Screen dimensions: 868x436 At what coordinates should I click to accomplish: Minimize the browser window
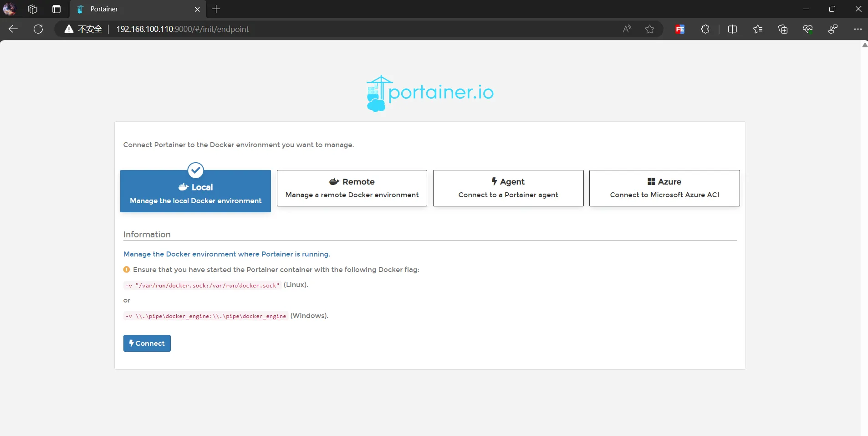806,9
